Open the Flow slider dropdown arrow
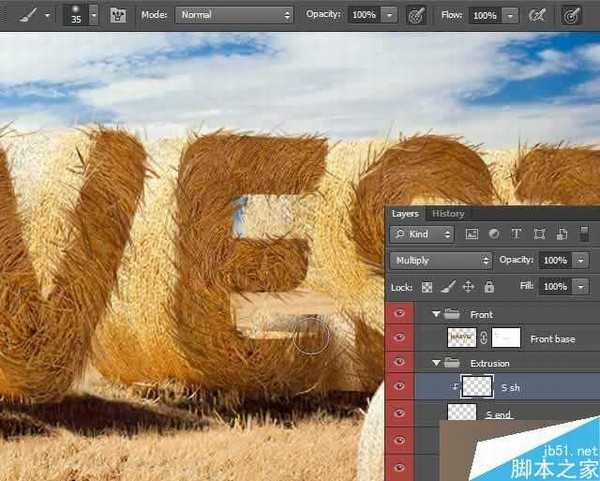This screenshot has height=481, width=600. pos(511,16)
